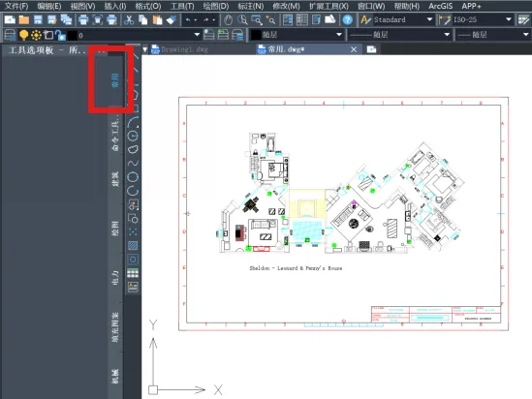Viewport: 532px width, 399px height.
Task: Open the black color swatch dropdown 随层
Action: (x=297, y=35)
